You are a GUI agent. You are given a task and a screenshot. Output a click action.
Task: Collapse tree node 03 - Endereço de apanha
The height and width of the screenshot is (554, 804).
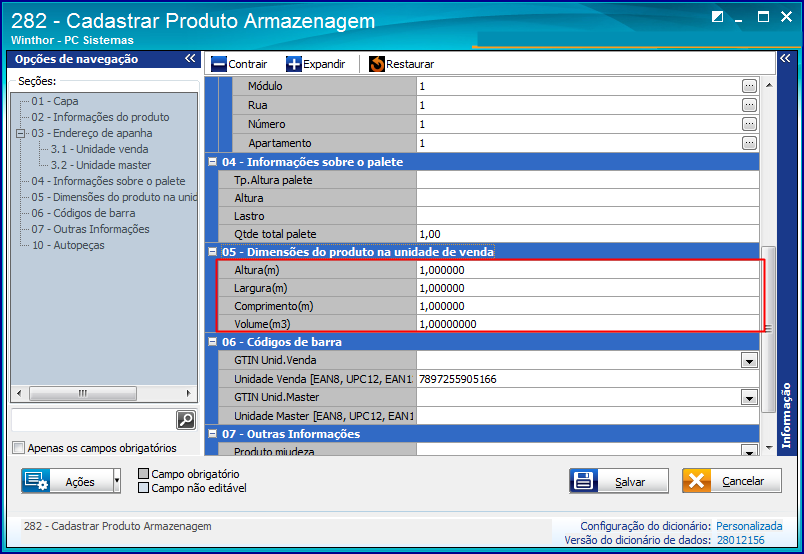(21, 133)
